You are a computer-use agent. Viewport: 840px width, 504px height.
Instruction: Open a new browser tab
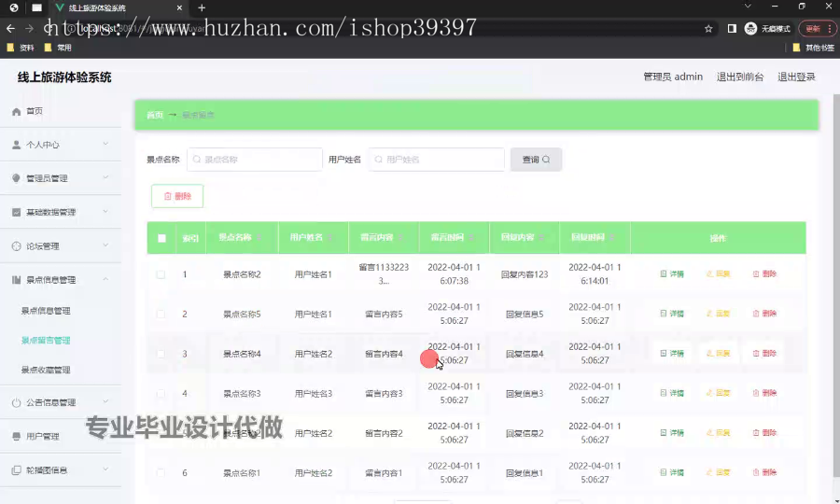point(202,7)
